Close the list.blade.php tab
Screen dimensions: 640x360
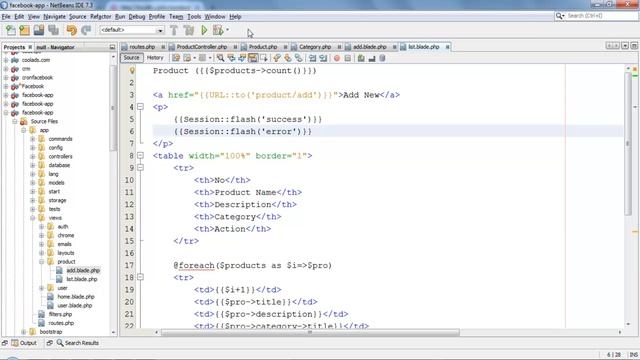pos(448,47)
